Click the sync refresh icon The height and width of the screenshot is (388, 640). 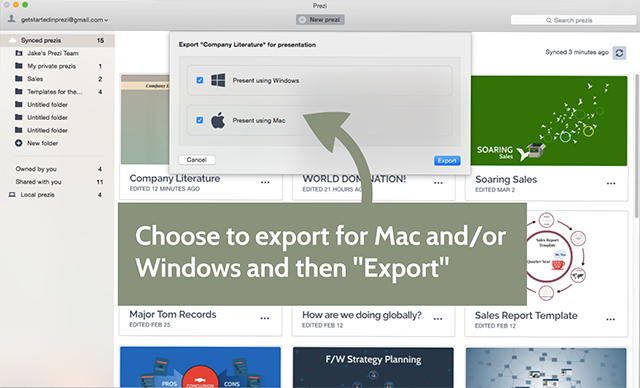coord(619,53)
